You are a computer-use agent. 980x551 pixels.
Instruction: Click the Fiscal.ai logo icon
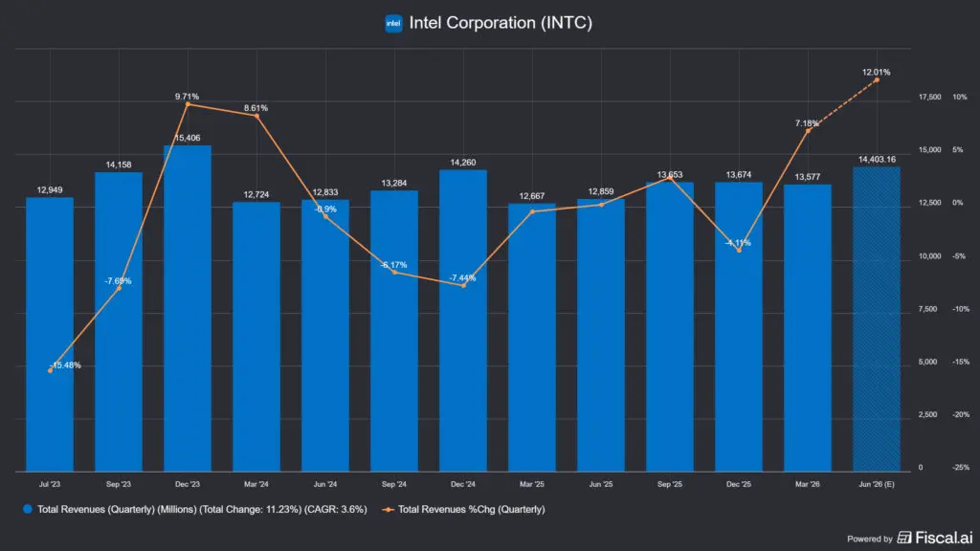pyautogui.click(x=903, y=538)
